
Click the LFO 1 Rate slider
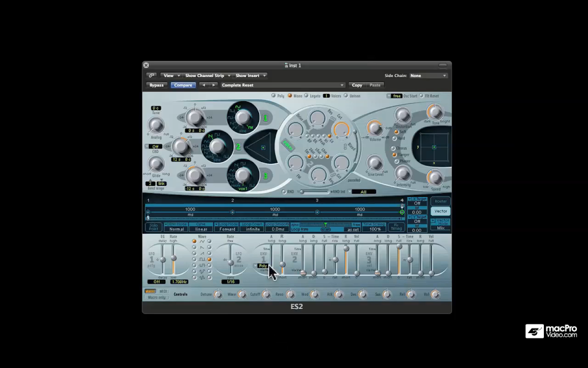coord(173,260)
